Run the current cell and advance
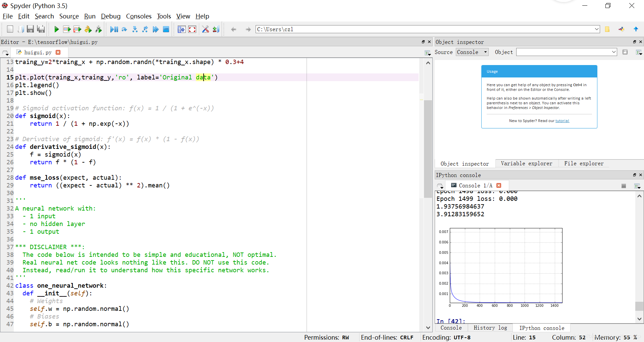Screen dimensions: 644x342 [77, 30]
